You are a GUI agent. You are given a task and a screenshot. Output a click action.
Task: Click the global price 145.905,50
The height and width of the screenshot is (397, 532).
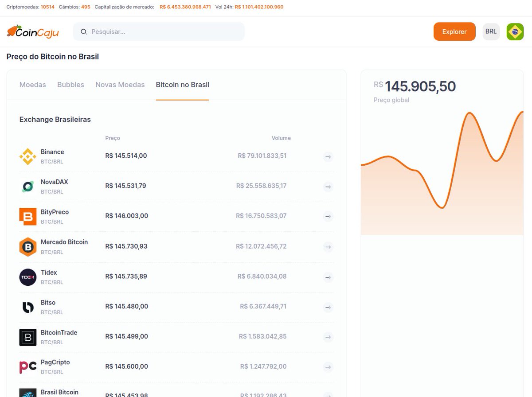point(420,86)
